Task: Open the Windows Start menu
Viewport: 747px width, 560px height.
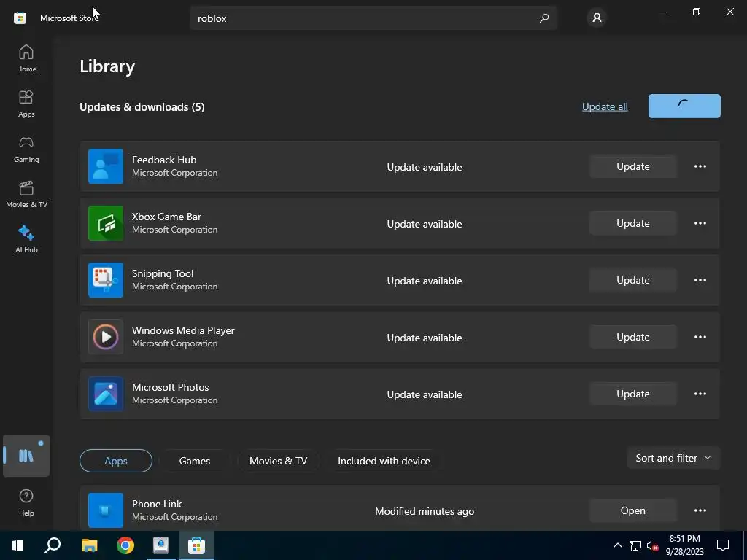Action: (x=18, y=545)
